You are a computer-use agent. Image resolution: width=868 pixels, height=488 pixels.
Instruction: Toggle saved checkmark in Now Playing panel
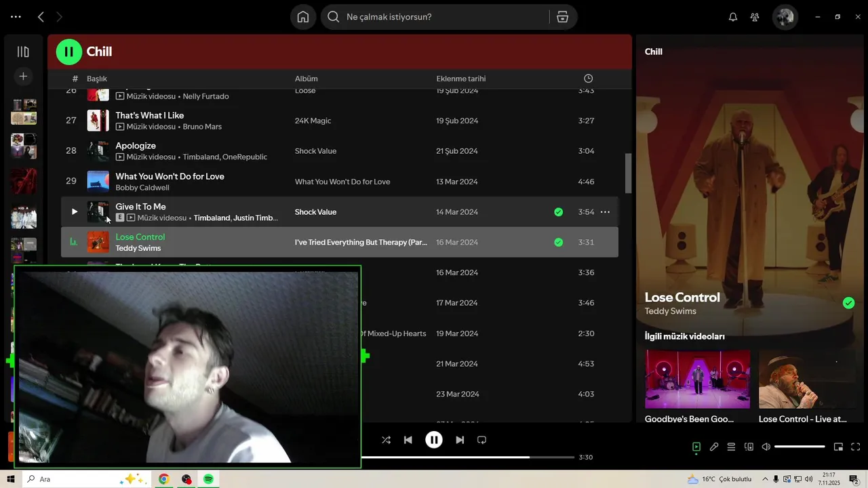pyautogui.click(x=848, y=303)
